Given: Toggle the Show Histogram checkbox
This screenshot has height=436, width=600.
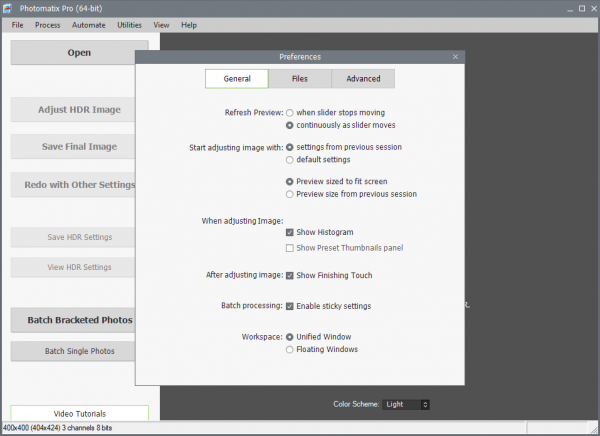Looking at the screenshot, I should pos(290,232).
